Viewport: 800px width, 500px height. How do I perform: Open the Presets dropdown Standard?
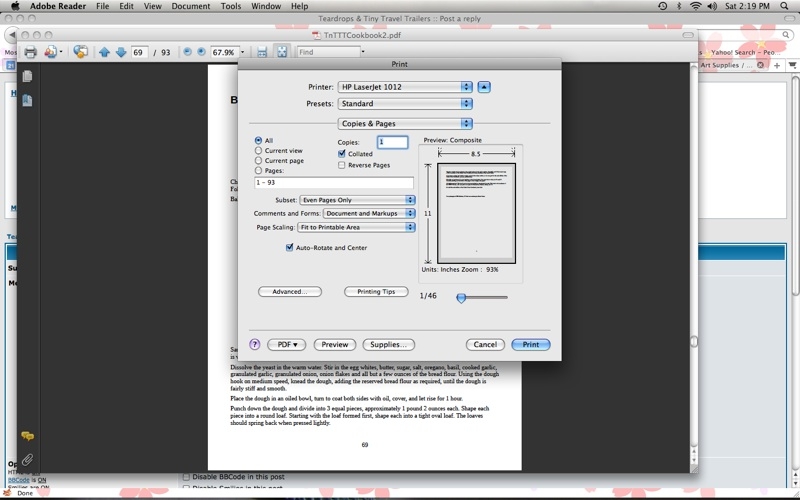click(405, 104)
